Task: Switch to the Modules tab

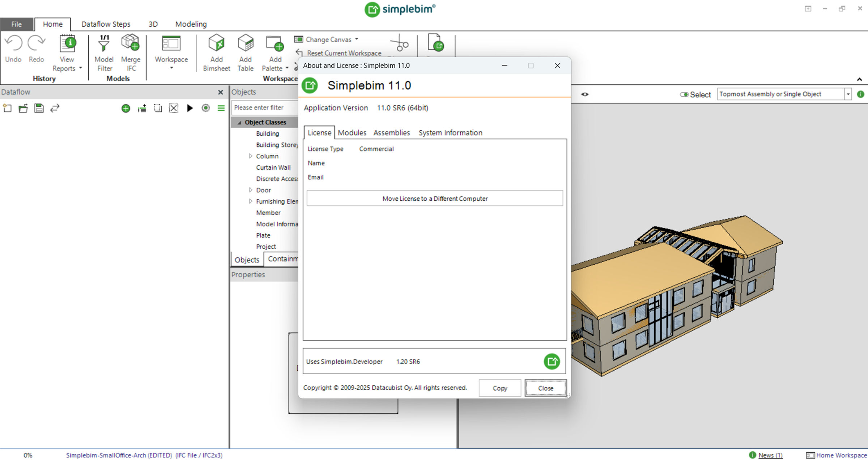Action: point(352,133)
